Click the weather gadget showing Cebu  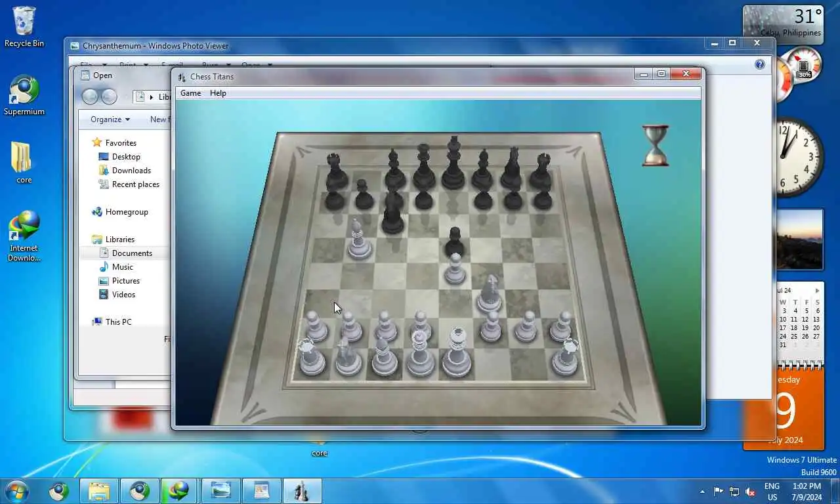click(783, 24)
